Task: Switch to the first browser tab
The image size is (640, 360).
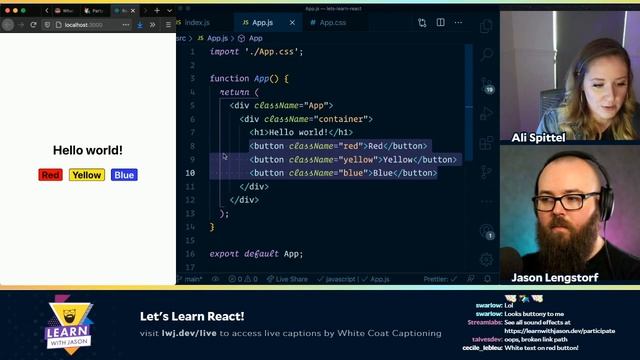Action: tap(65, 11)
